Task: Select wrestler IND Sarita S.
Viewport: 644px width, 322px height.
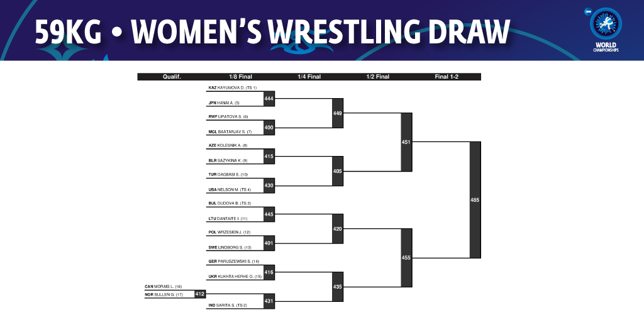Action: pos(229,306)
